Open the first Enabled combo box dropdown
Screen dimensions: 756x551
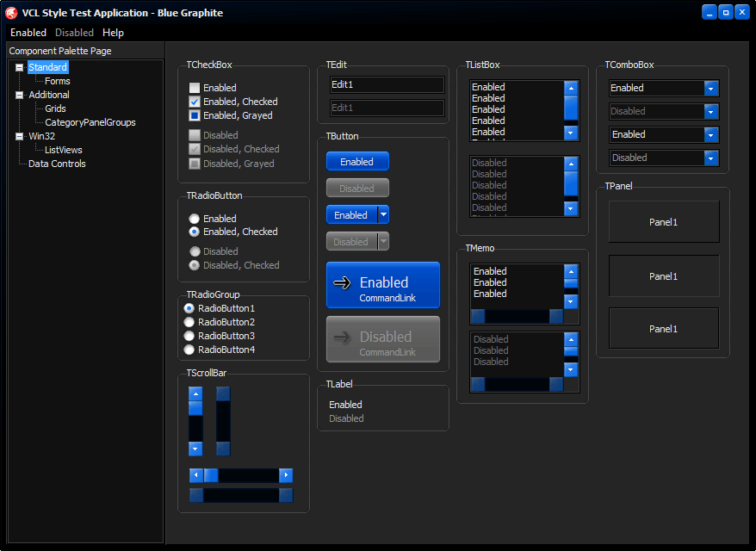pos(710,88)
